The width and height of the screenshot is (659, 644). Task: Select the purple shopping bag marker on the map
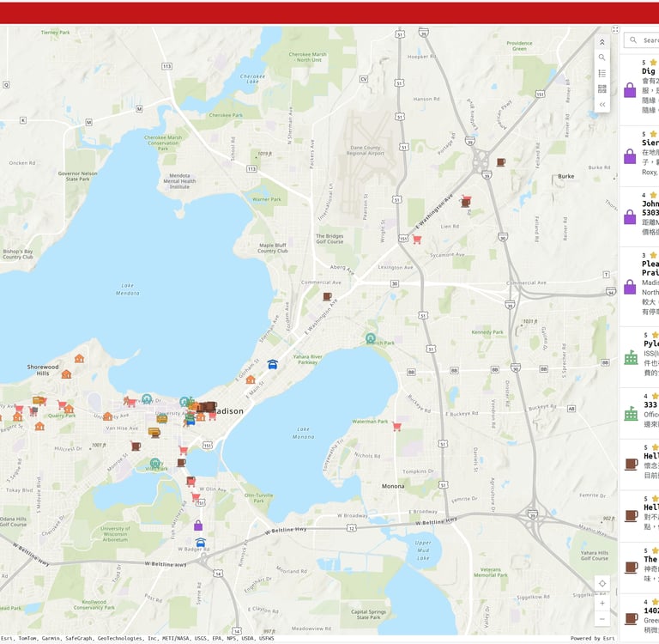(x=198, y=526)
